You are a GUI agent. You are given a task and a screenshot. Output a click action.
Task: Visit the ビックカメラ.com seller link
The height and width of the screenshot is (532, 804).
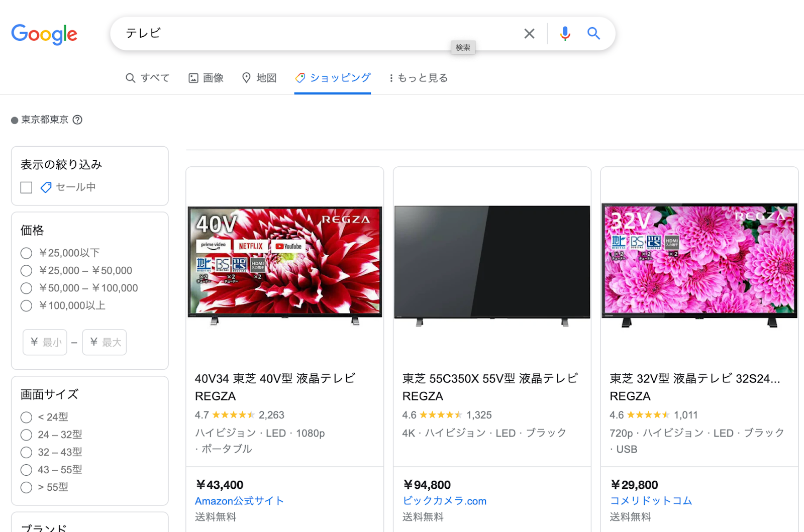[x=444, y=501]
